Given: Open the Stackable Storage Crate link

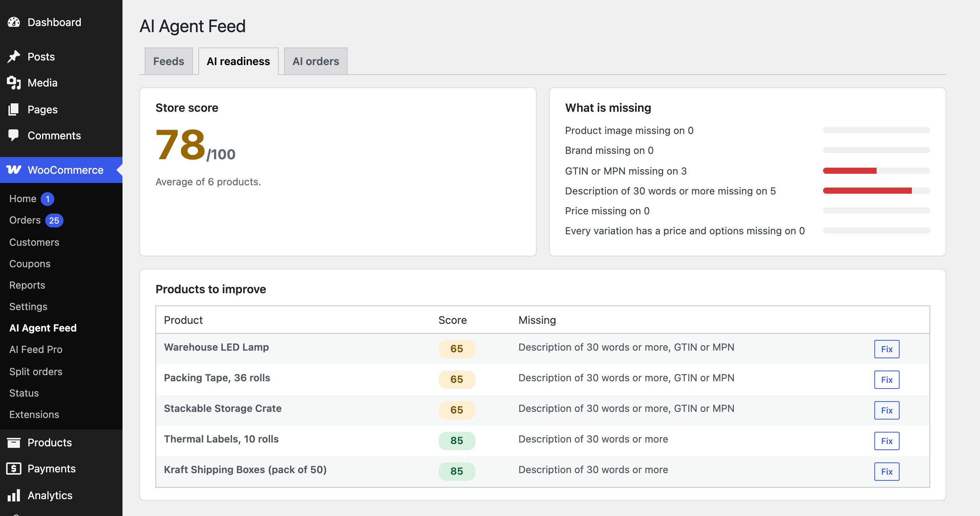Looking at the screenshot, I should pos(223,408).
